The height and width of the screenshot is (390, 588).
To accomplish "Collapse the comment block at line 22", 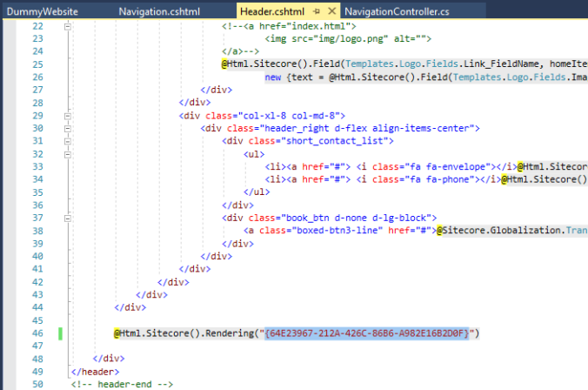I will click(x=67, y=27).
